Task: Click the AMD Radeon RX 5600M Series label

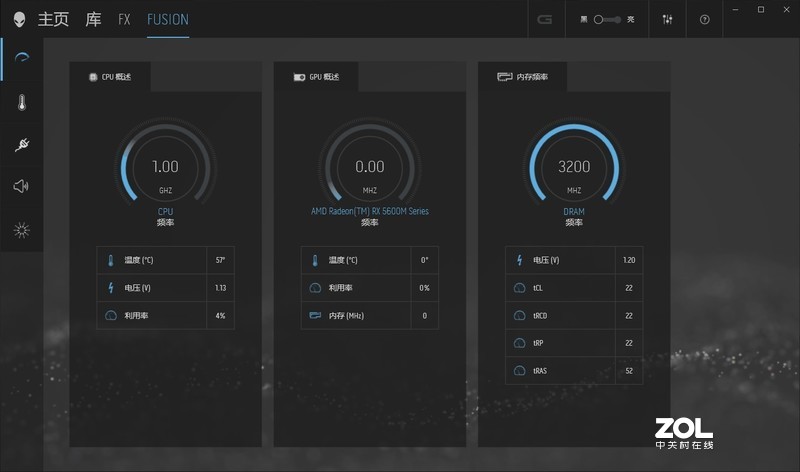Action: click(370, 211)
